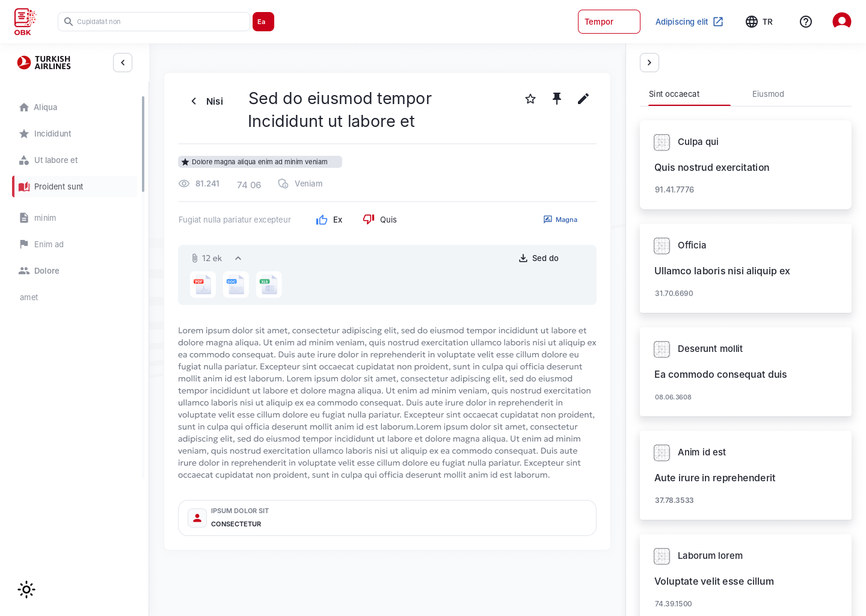Collapse the left sidebar with chevron

click(x=123, y=63)
